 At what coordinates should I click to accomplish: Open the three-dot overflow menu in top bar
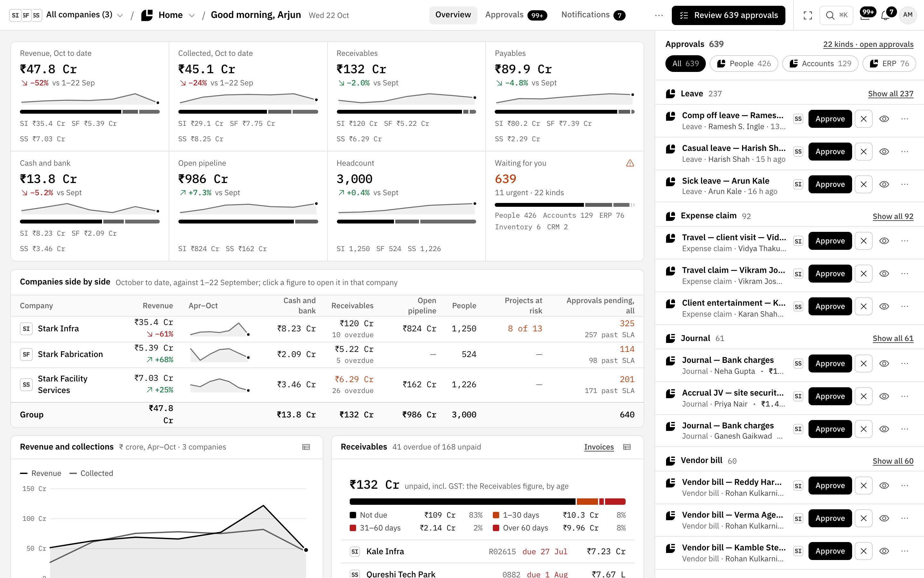pyautogui.click(x=659, y=15)
